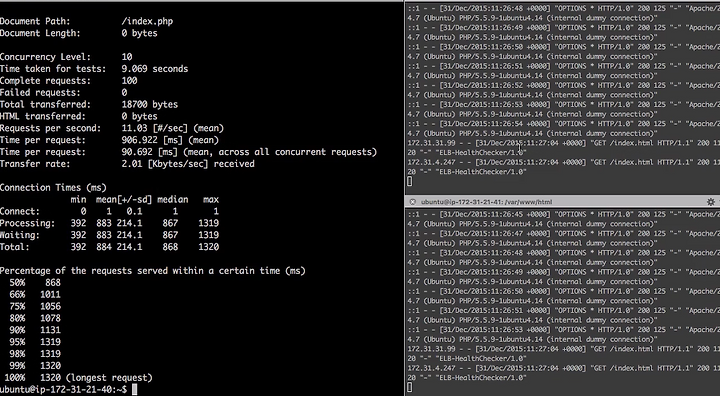Click the 66% percentile row showing 1011
The width and height of the screenshot is (720, 396).
click(35, 294)
